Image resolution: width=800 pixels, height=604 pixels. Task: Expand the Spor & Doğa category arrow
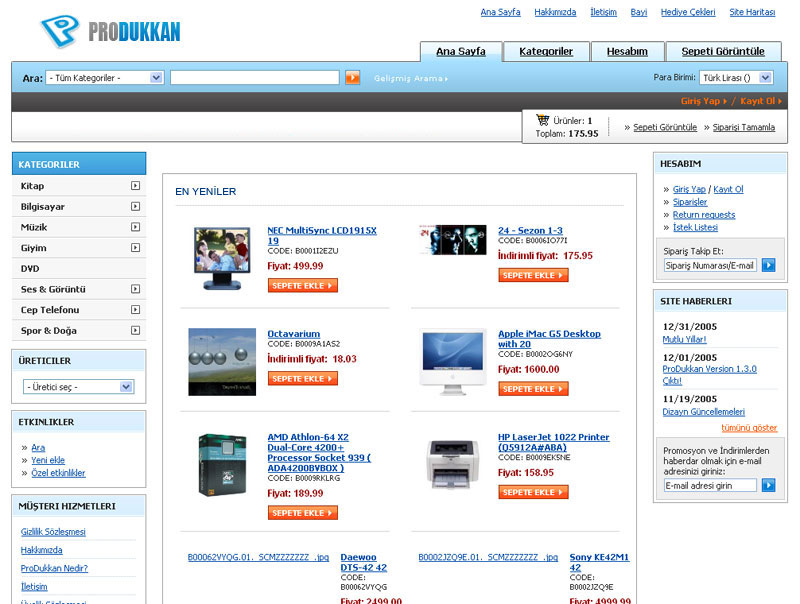click(x=135, y=331)
